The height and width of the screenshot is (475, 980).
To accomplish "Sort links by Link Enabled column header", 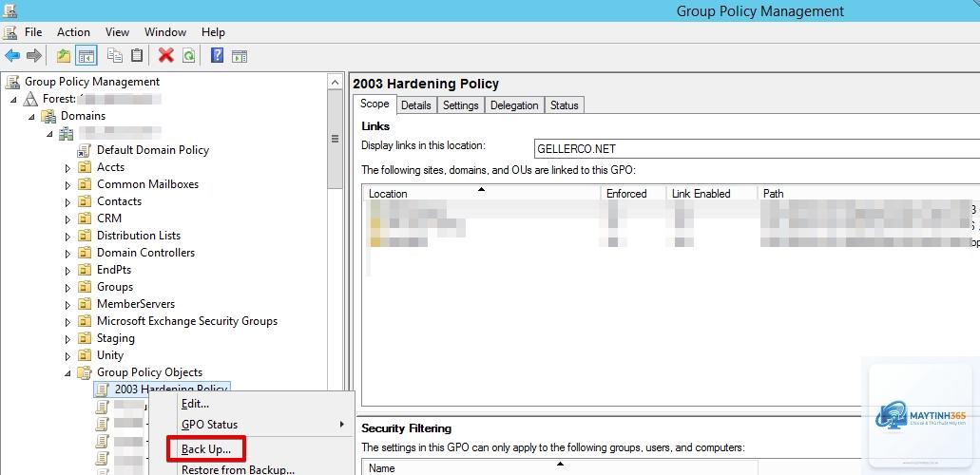I will click(x=711, y=194).
